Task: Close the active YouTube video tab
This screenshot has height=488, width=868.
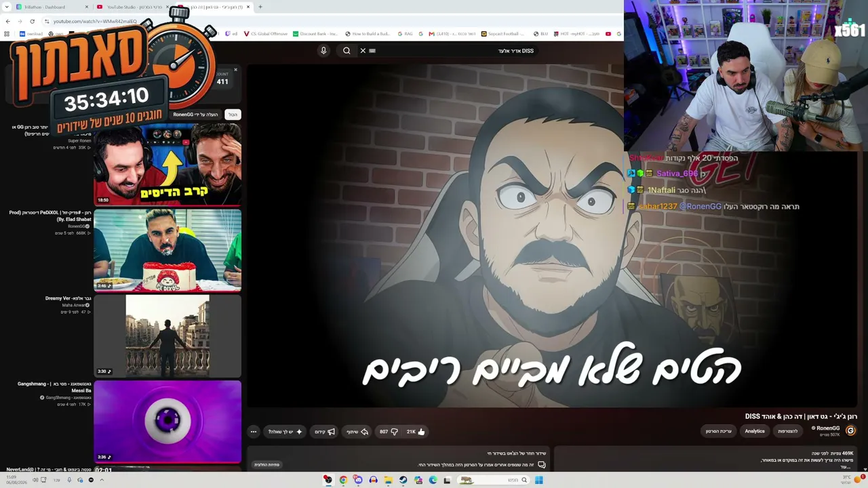Action: pyautogui.click(x=248, y=7)
